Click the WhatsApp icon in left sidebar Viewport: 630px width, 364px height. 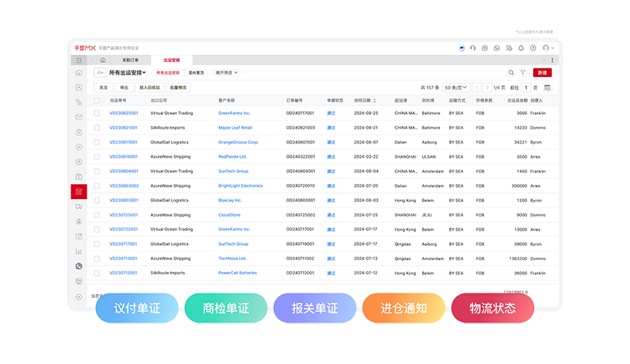click(x=79, y=266)
